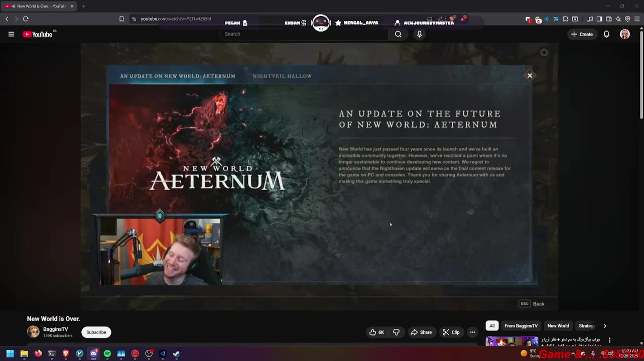
Task: Bookmark this page in the address bar
Action: pyautogui.click(x=121, y=19)
